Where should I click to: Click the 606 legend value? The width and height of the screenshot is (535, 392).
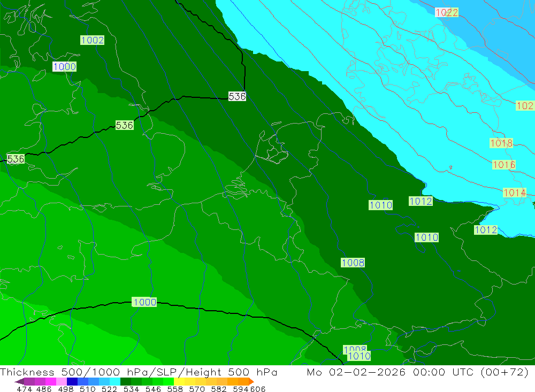[258, 389]
